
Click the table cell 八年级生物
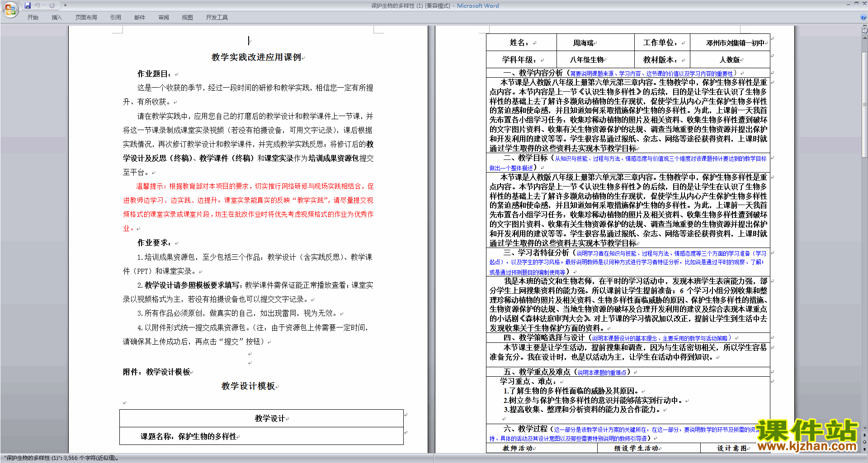tap(595, 60)
